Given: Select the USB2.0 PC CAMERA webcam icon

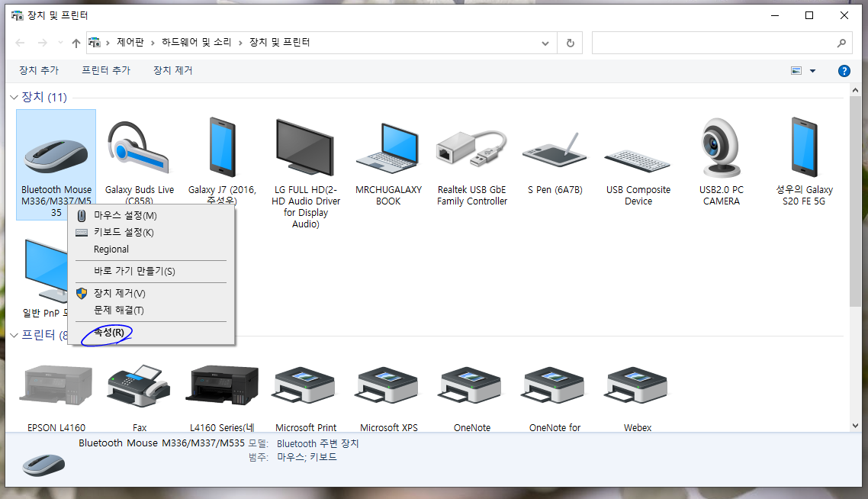Looking at the screenshot, I should coord(721,147).
